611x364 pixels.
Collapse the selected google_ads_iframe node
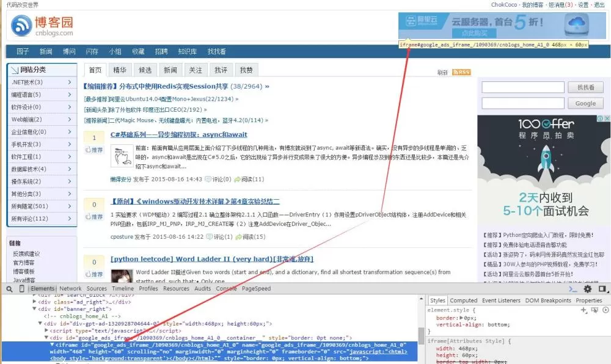52,344
